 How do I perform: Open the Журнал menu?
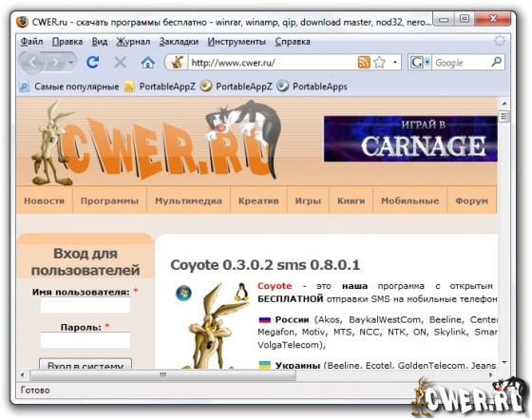pos(133,42)
